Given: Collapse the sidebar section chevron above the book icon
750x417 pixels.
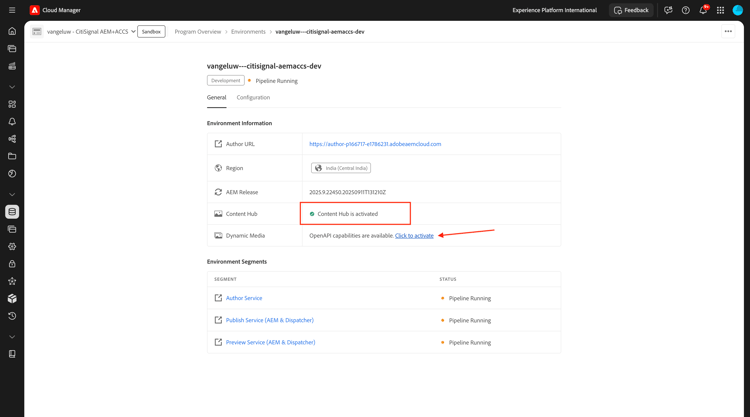Looking at the screenshot, I should click(x=12, y=337).
